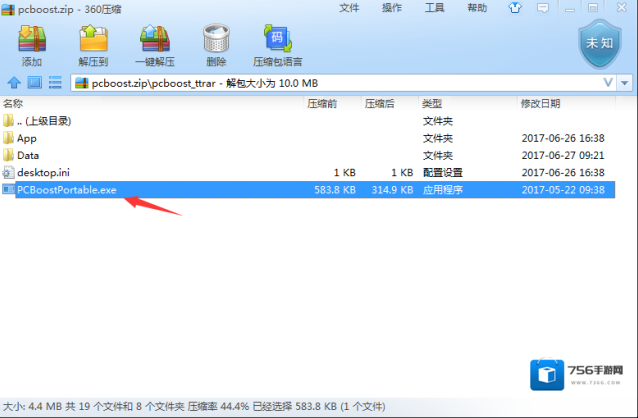Open the 压缩包语言 (Archive language) tool

point(277,44)
